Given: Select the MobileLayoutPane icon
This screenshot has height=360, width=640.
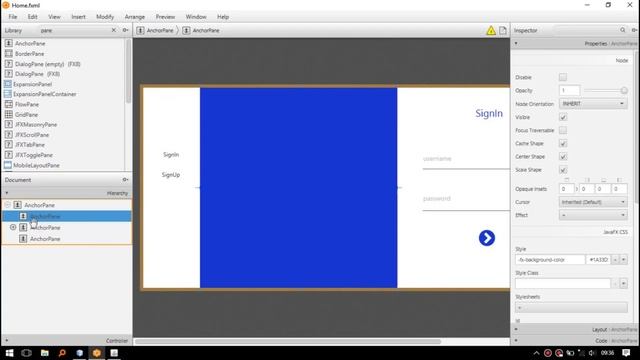Looking at the screenshot, I should coord(8,165).
